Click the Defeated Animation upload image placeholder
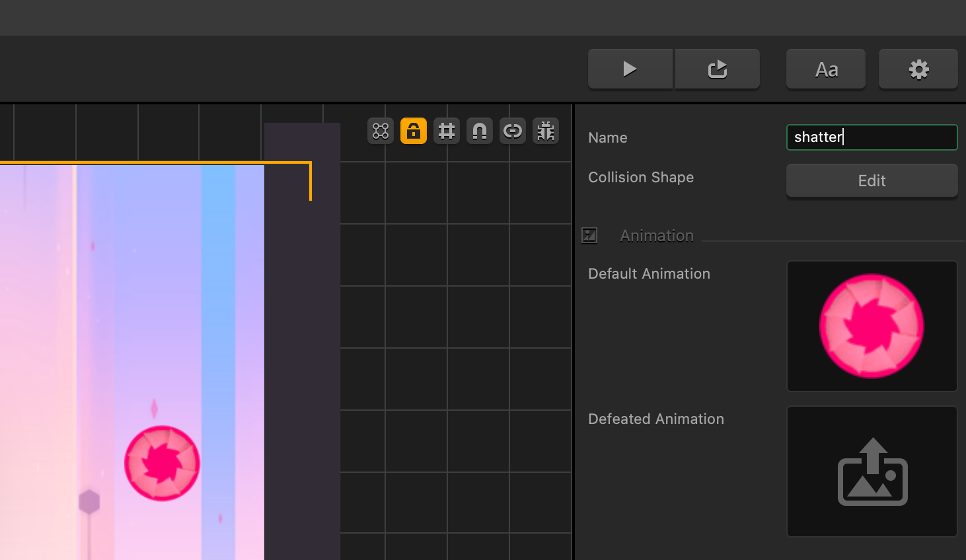This screenshot has height=560, width=966. (871, 472)
